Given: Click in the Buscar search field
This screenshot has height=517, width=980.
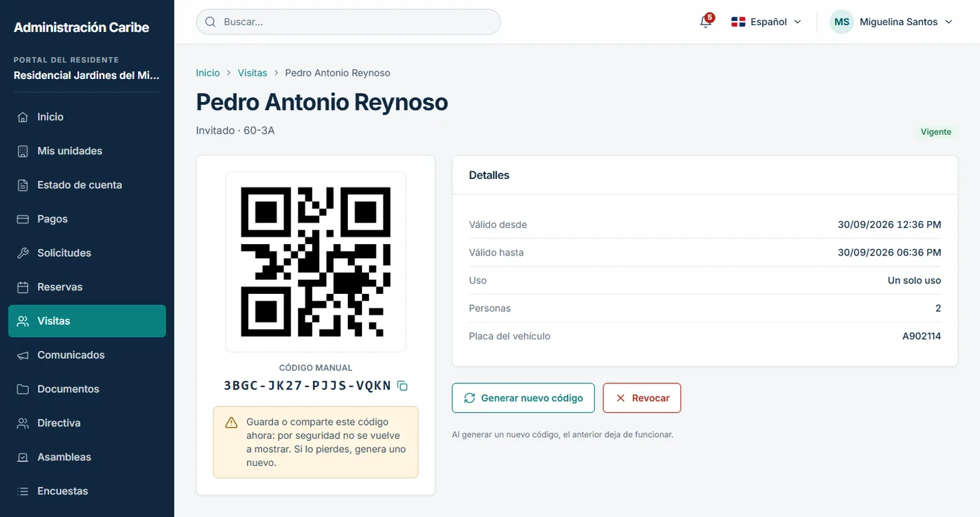Looking at the screenshot, I should click(x=349, y=22).
